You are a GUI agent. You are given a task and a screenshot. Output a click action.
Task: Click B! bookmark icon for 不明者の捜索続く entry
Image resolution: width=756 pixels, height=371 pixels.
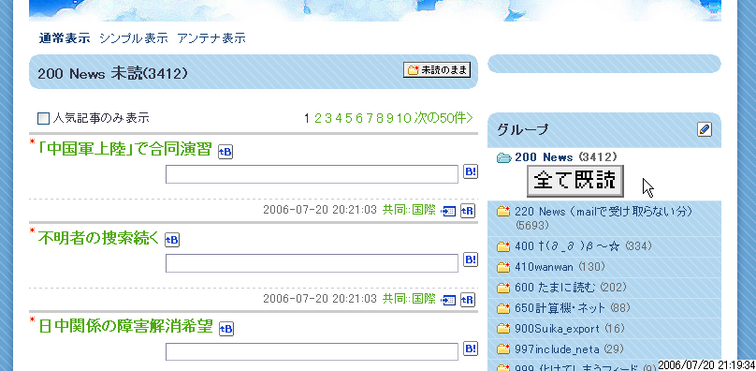click(x=470, y=260)
